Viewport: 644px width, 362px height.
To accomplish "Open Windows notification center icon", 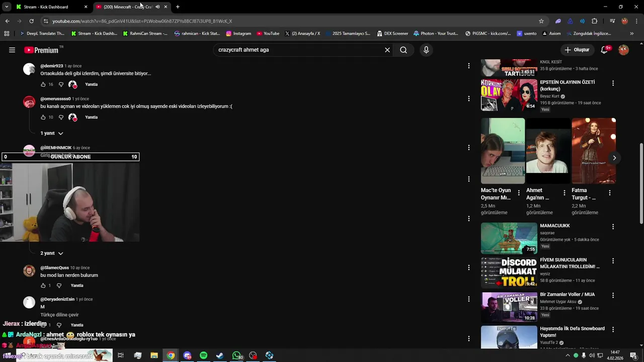I will pyautogui.click(x=633, y=355).
